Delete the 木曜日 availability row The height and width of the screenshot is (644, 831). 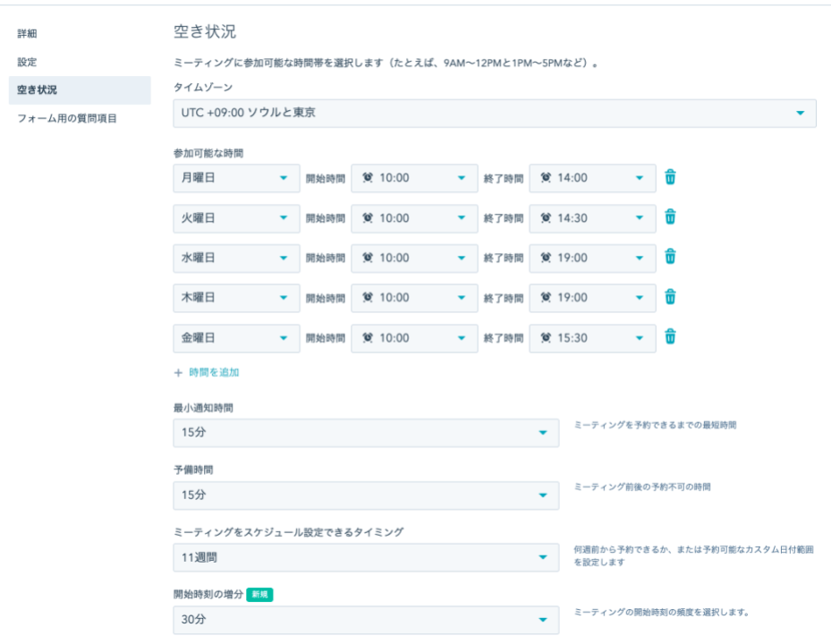[670, 297]
